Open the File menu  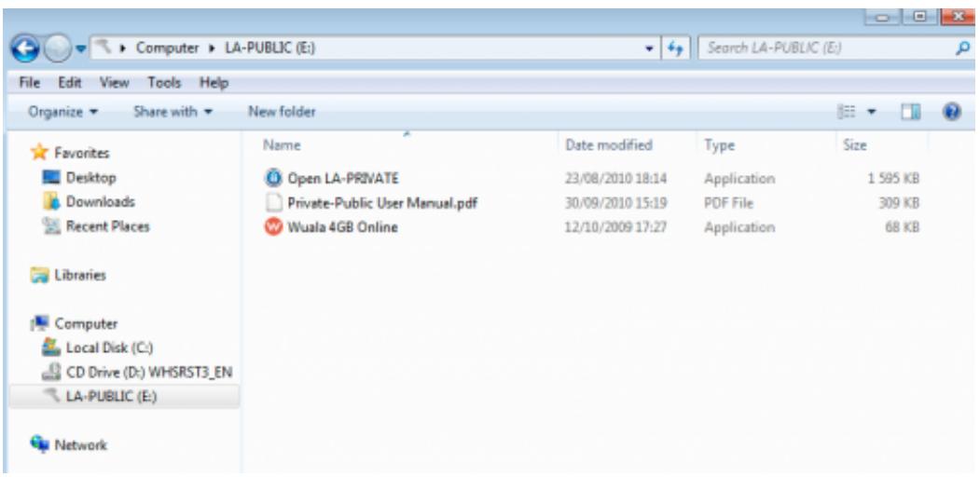tap(30, 82)
